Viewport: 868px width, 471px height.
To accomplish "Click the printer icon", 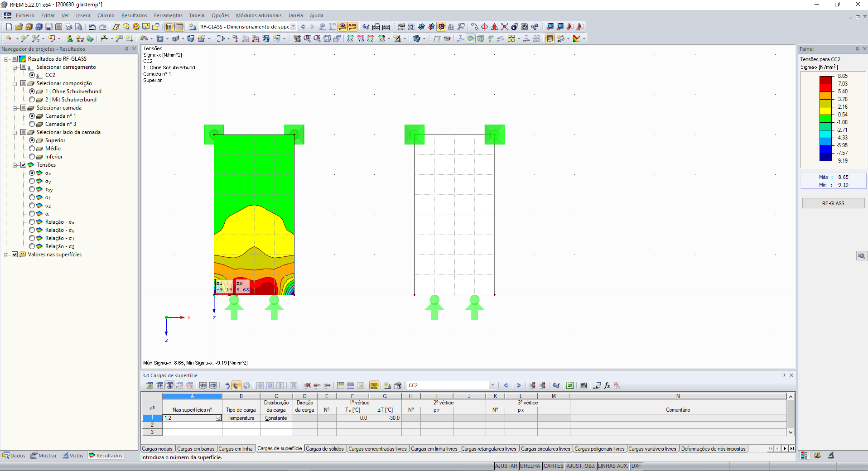I will point(68,27).
